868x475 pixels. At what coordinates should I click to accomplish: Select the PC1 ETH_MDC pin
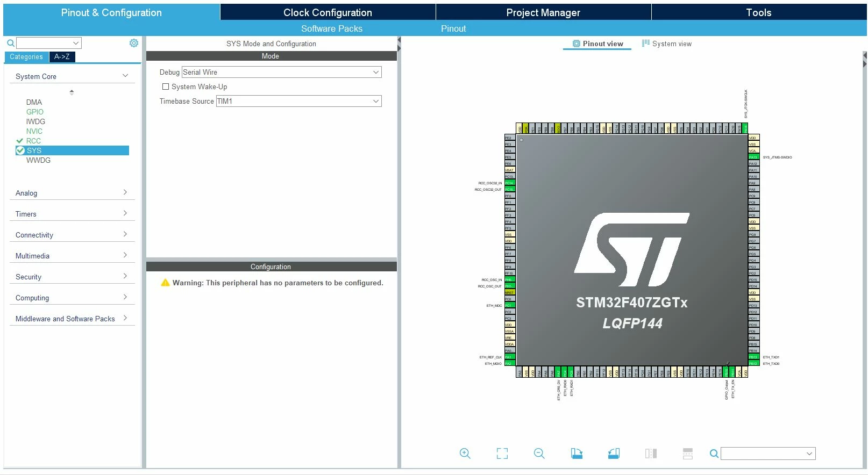tap(509, 306)
